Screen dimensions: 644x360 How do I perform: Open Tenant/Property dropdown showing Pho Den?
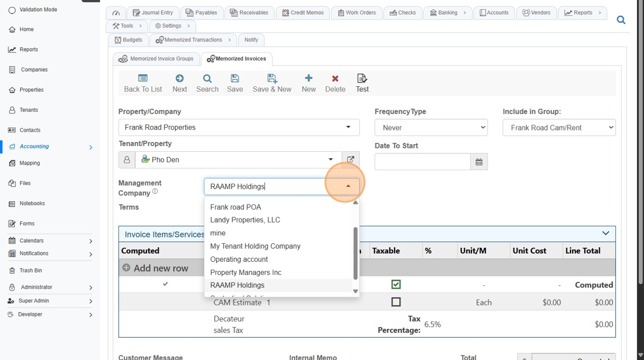point(238,159)
